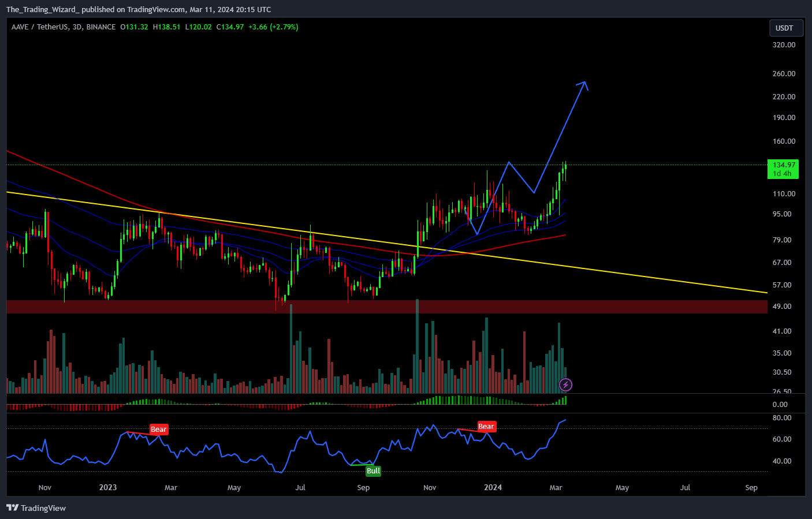
Task: Click the RSI 40.00 axis label
Action: point(782,461)
